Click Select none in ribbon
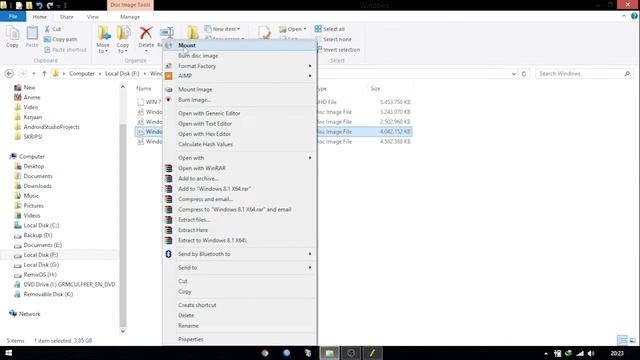The image size is (640, 360). point(337,39)
